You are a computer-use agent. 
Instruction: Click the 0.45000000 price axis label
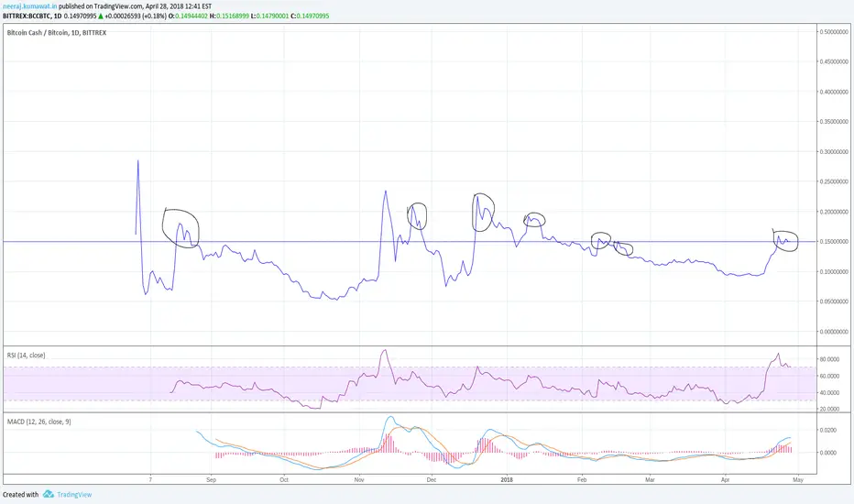tap(835, 61)
